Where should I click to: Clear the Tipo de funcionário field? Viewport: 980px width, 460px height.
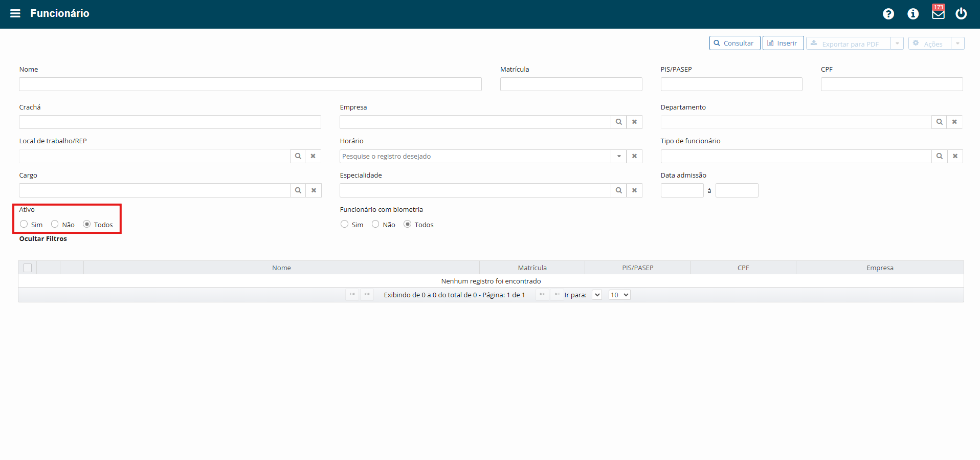[x=955, y=156]
